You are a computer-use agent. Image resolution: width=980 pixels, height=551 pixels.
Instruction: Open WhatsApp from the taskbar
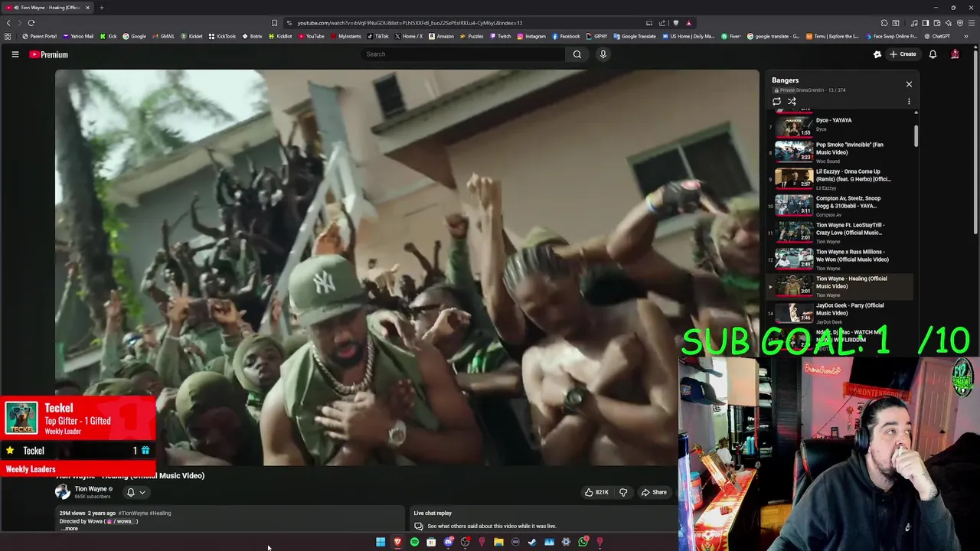point(583,542)
